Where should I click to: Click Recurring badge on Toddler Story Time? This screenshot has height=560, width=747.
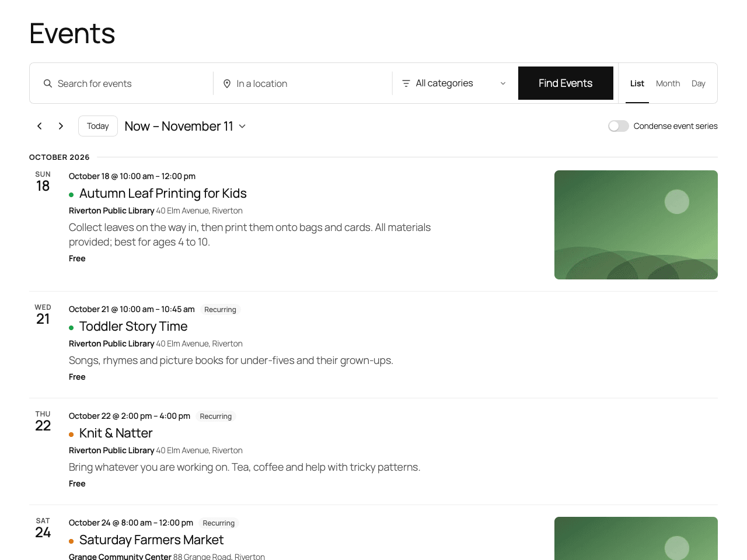pos(220,310)
